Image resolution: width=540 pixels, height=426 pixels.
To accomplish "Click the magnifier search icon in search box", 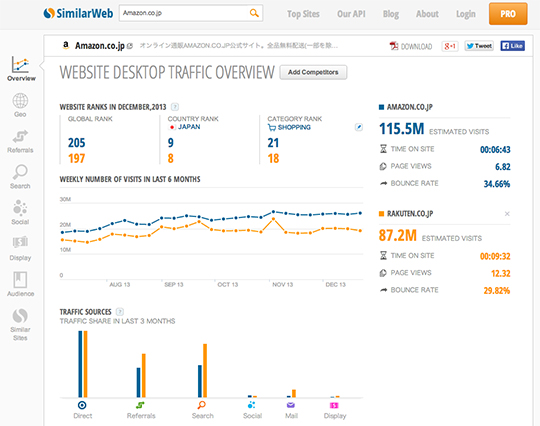I will pyautogui.click(x=254, y=13).
